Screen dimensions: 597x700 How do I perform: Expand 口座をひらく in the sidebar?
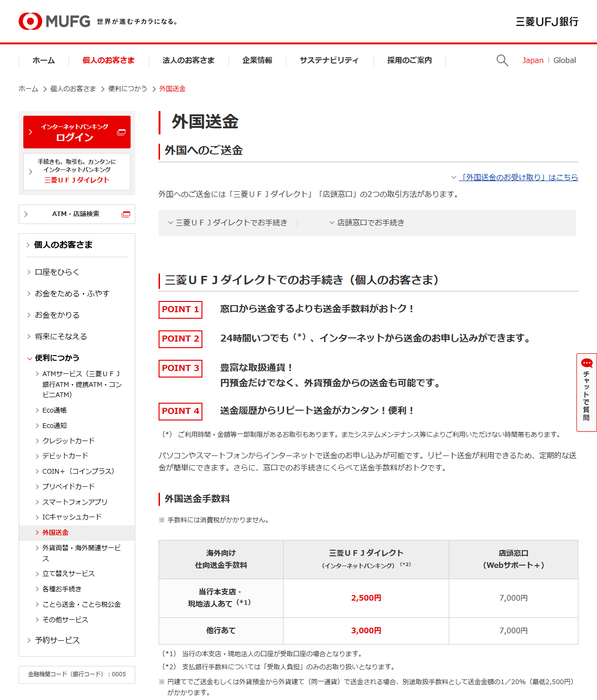(57, 272)
